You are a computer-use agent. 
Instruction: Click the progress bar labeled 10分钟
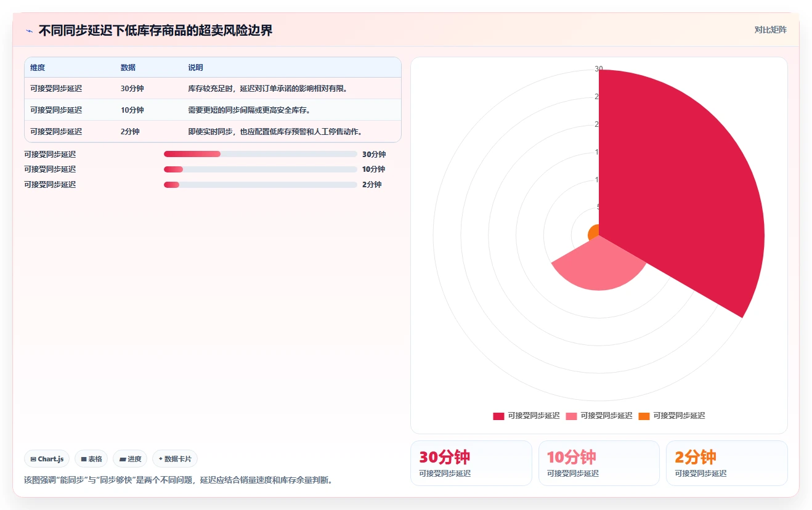[261, 169]
